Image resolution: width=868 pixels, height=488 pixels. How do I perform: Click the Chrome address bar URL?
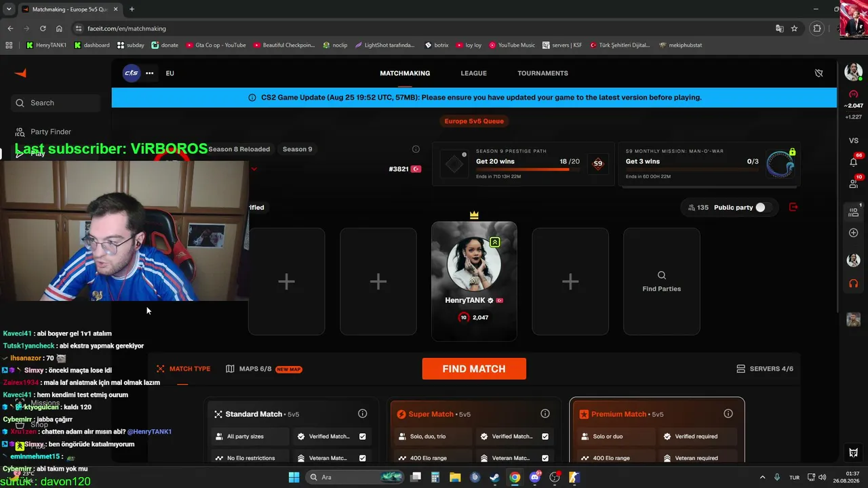coord(127,28)
